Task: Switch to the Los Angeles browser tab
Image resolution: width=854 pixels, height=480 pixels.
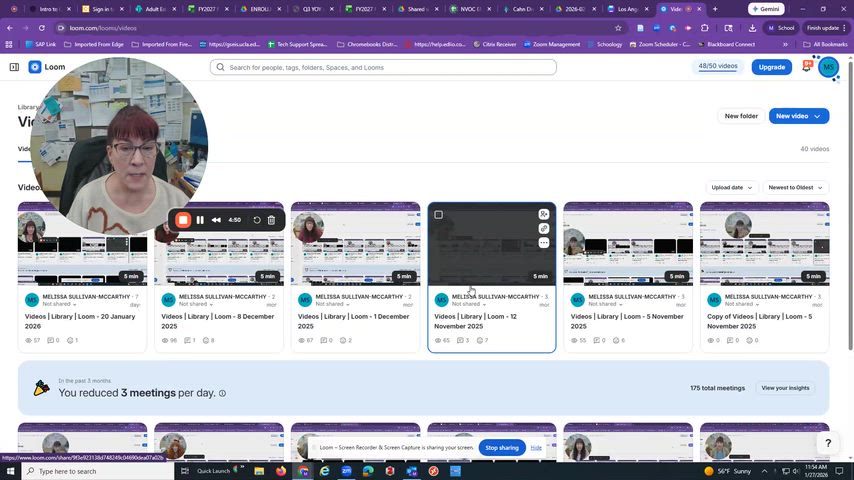Action: (x=628, y=9)
